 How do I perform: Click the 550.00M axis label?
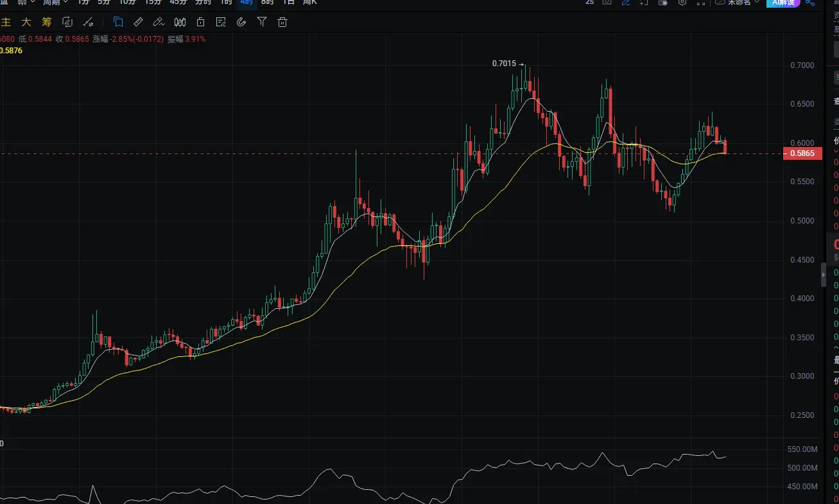click(803, 449)
